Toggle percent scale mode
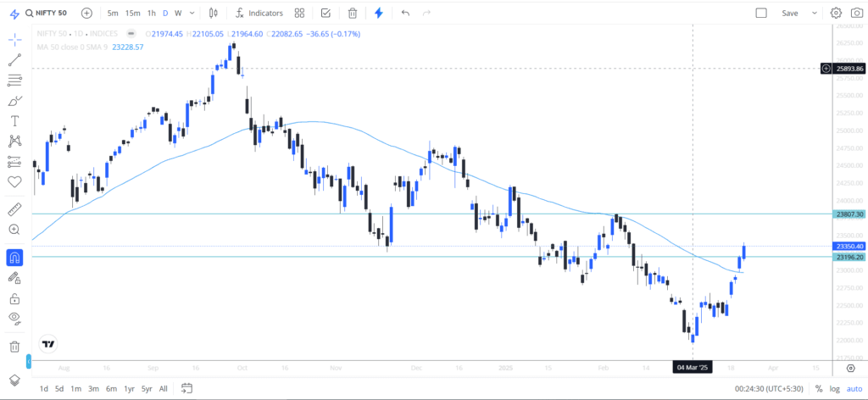Screen dimensions: 868x400 819,388
